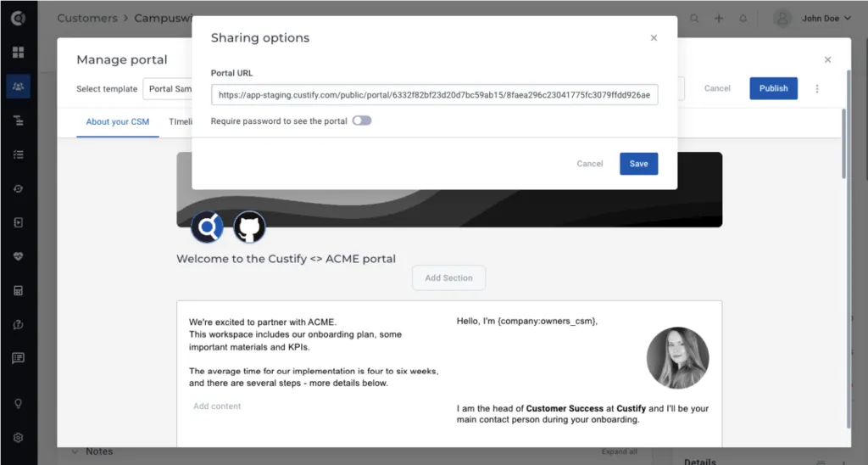
Task: Click the Add Section button
Action: click(449, 277)
